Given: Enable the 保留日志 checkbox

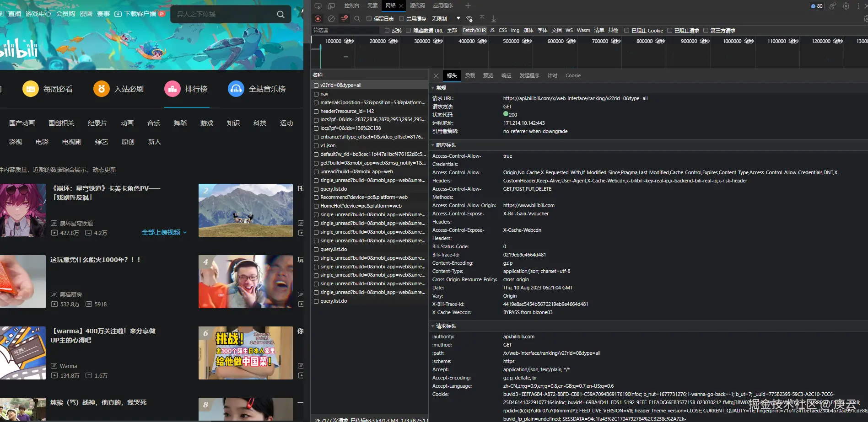Looking at the screenshot, I should pyautogui.click(x=369, y=19).
